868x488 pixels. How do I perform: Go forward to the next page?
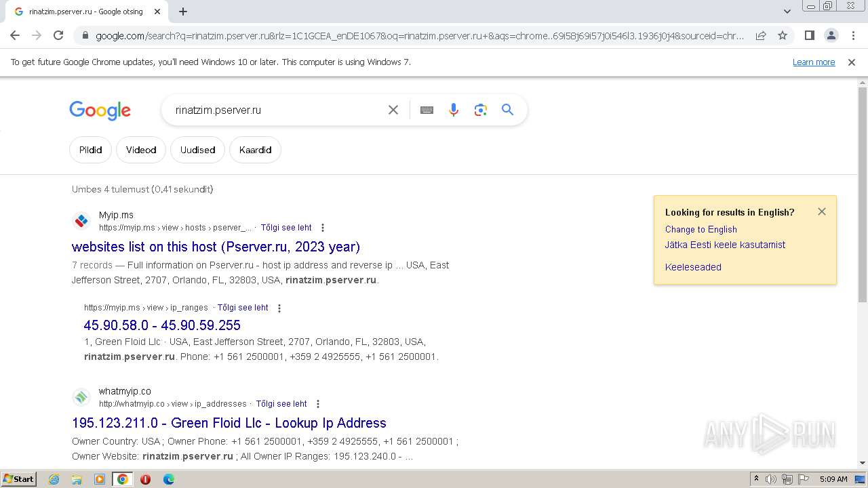(x=37, y=35)
